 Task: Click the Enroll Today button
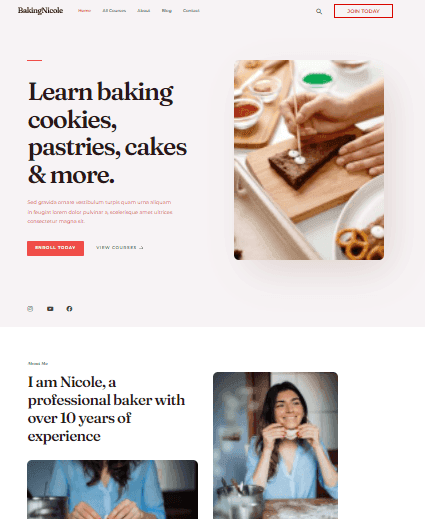tap(55, 248)
